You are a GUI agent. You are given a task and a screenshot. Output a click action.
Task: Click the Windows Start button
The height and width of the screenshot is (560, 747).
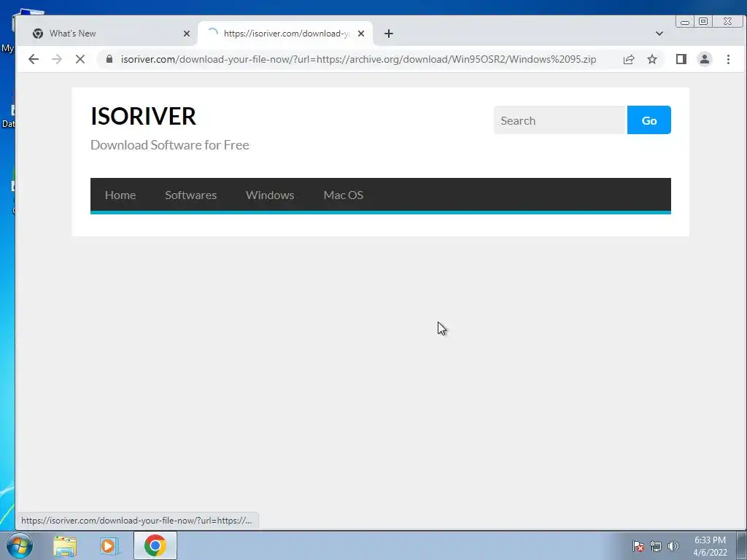(20, 545)
